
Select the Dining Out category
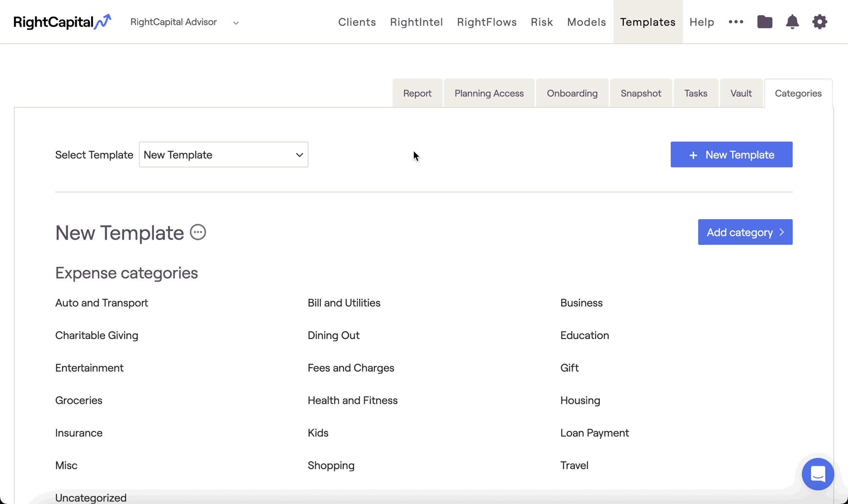pyautogui.click(x=334, y=335)
